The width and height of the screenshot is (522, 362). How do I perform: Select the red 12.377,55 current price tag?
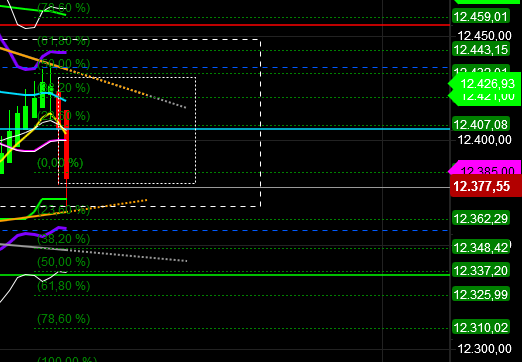click(486, 186)
